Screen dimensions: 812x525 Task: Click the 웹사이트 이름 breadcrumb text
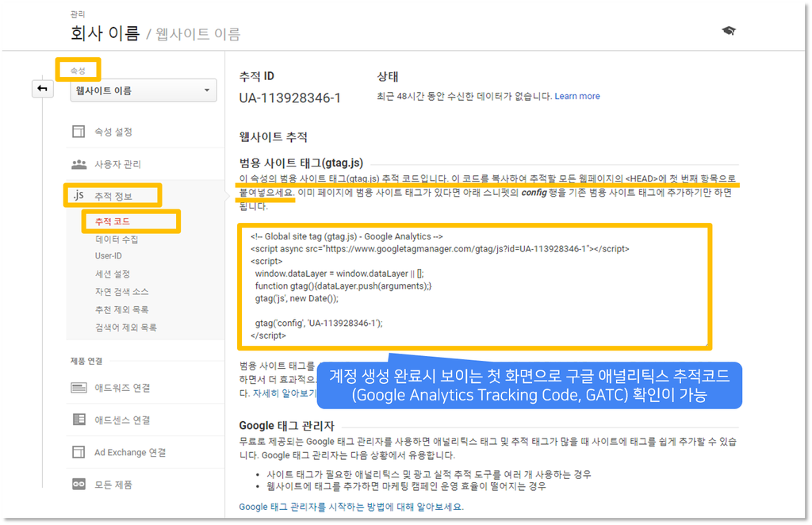pos(197,34)
